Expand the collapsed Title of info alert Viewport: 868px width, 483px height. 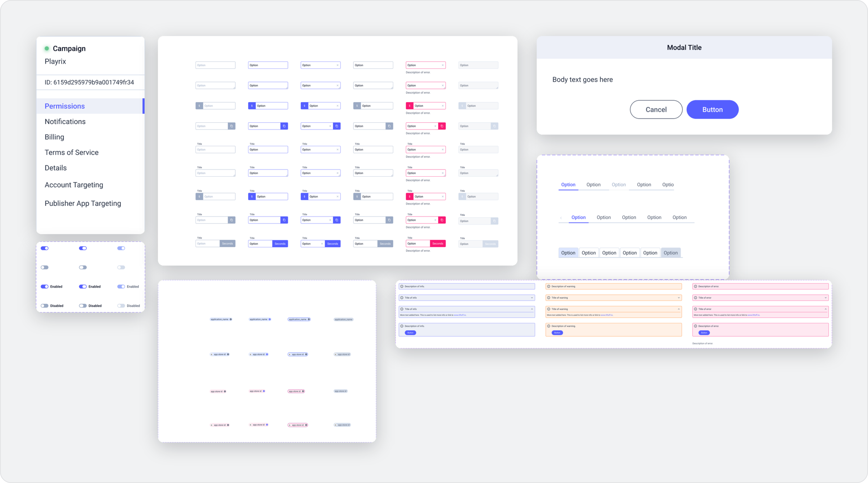click(532, 298)
